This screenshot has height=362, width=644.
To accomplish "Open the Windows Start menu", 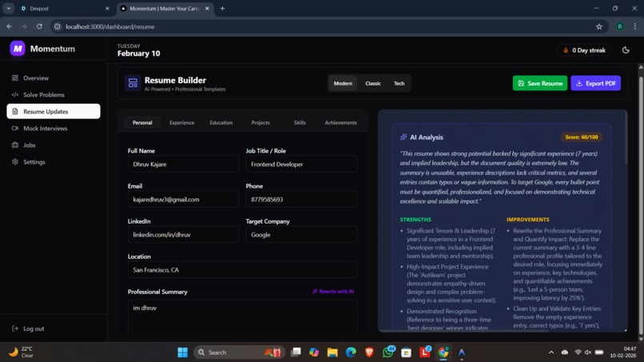I will tap(182, 352).
